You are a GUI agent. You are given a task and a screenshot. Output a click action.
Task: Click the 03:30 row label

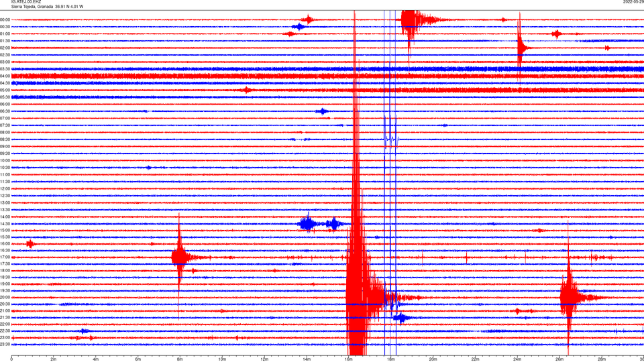5,69
